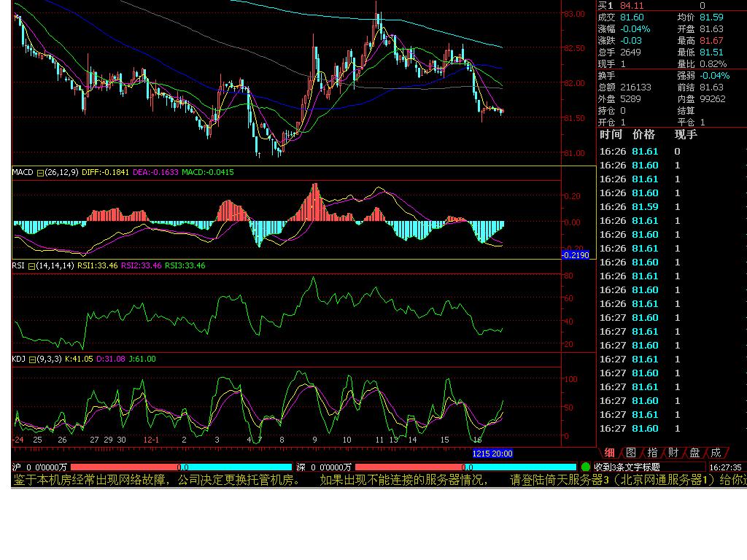Collapse the KDJ indicator box icon
Image resolution: width=747 pixels, height=560 pixels.
(x=32, y=359)
